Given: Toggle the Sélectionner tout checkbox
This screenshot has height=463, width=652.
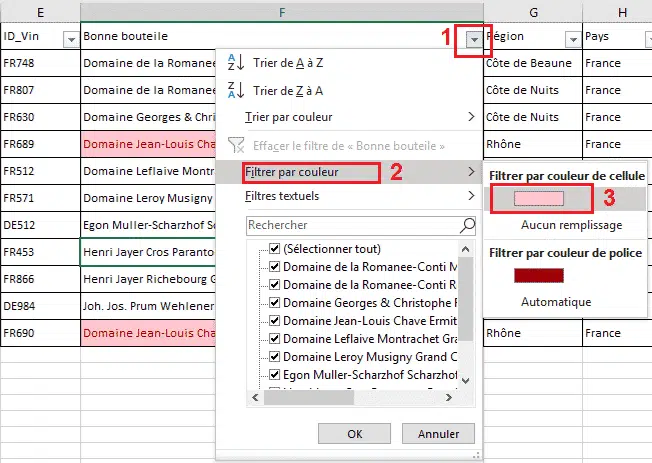Looking at the screenshot, I should 275,248.
